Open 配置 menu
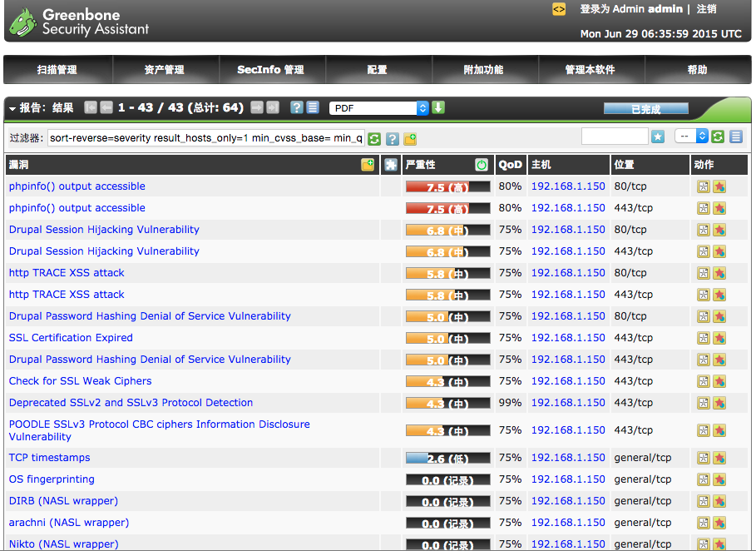Viewport: 756px width, 551px height. [377, 70]
